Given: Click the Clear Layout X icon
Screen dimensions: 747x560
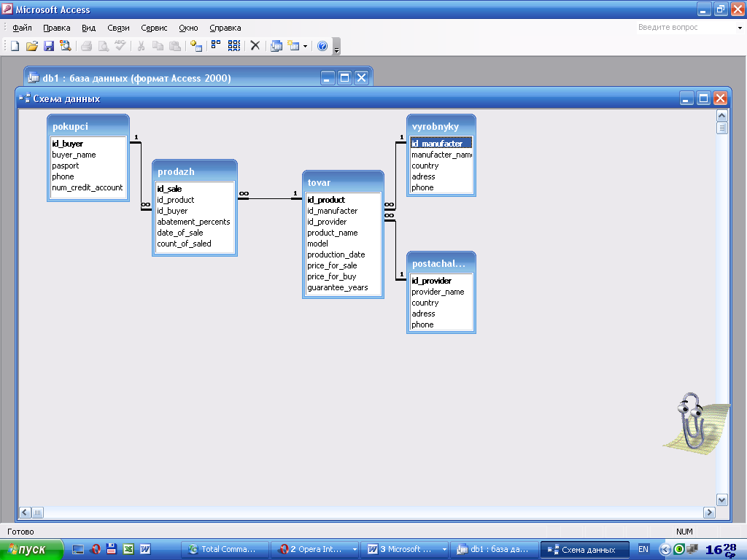Looking at the screenshot, I should [x=255, y=46].
